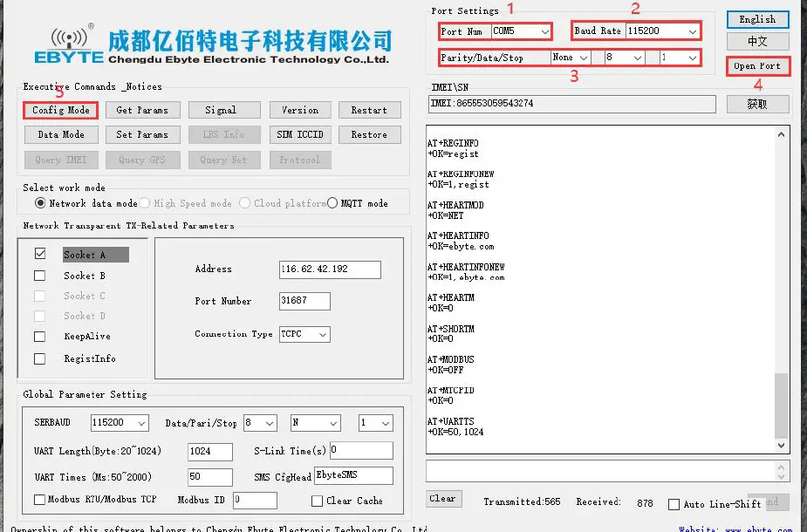The height and width of the screenshot is (532, 807).
Task: Click the log scrollbar down arrow
Action: 782,446
